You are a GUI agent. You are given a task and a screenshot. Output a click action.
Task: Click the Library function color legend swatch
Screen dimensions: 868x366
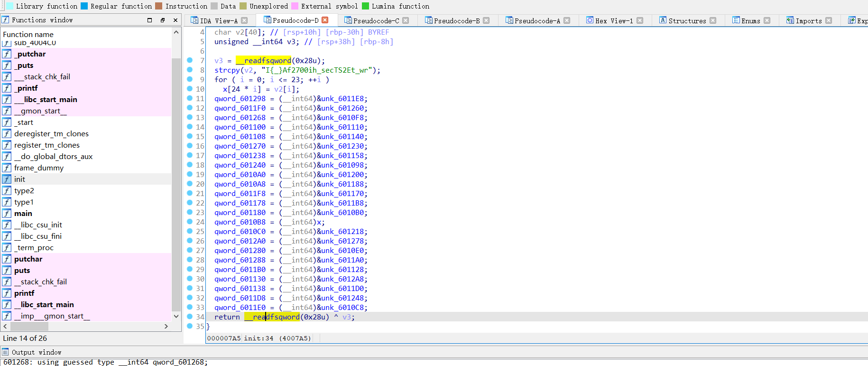pyautogui.click(x=9, y=6)
